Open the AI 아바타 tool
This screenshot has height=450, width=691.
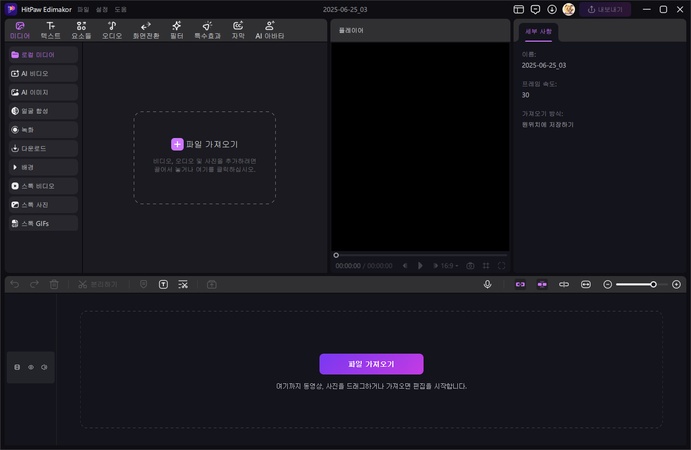270,30
